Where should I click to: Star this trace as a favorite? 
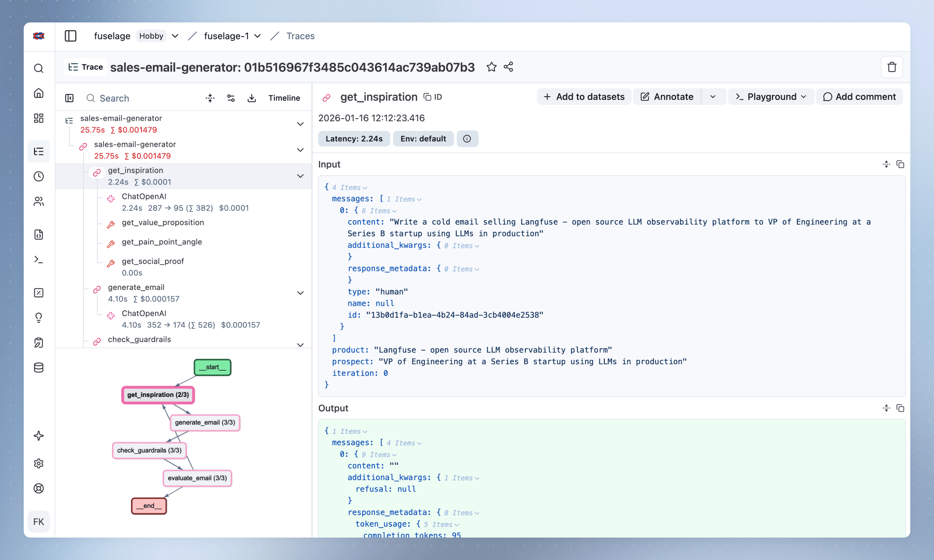coord(492,67)
